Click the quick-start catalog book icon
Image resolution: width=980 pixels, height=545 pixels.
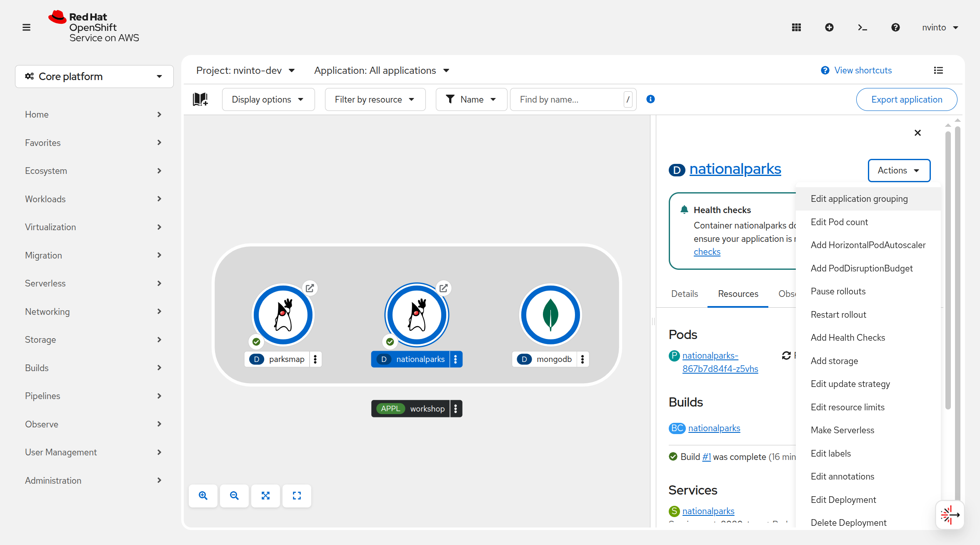200,99
